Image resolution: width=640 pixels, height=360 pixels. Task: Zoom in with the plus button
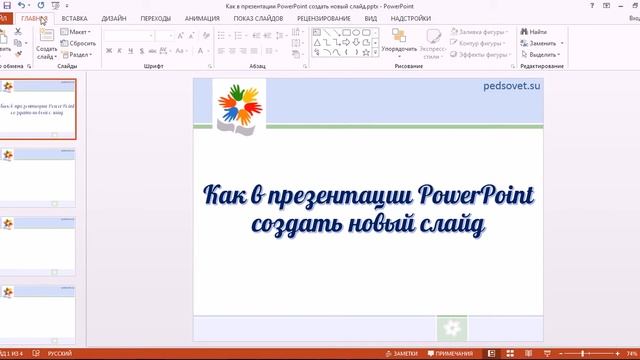click(617, 353)
